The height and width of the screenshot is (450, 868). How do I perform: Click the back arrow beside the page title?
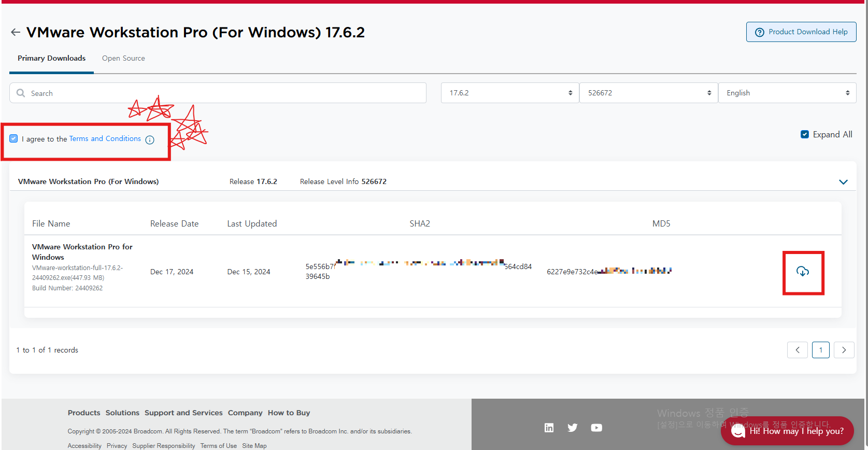(16, 32)
